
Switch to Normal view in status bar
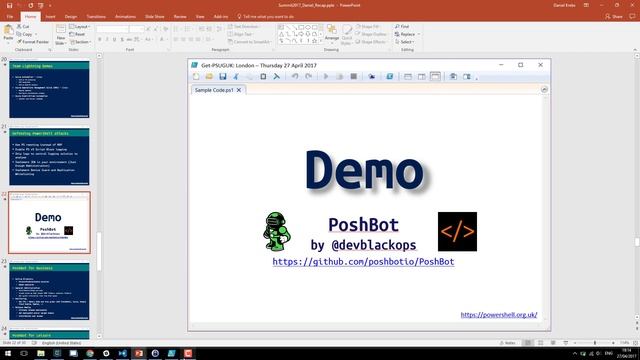coord(528,343)
